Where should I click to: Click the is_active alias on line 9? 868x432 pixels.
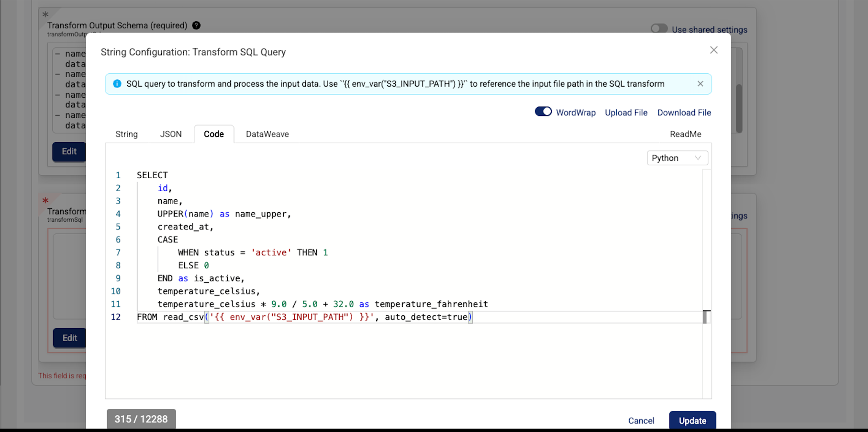tap(217, 278)
